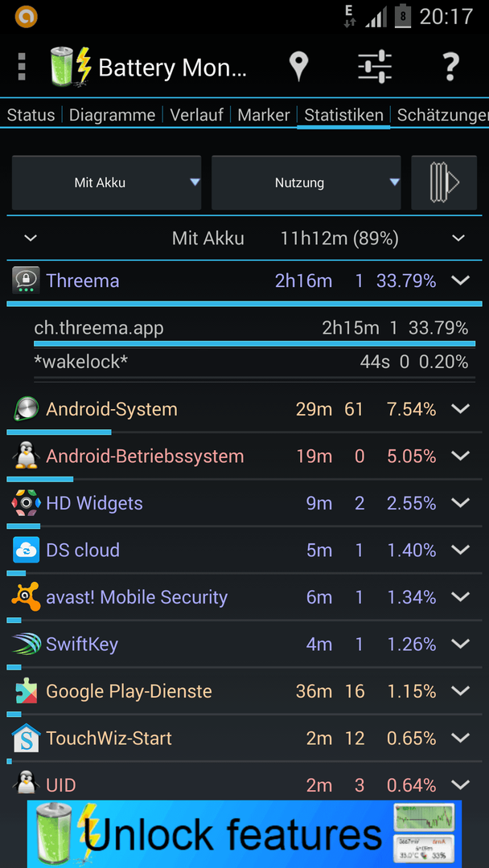The image size is (489, 868).
Task: Tap the play arrow button beside Nutzung
Action: [444, 182]
